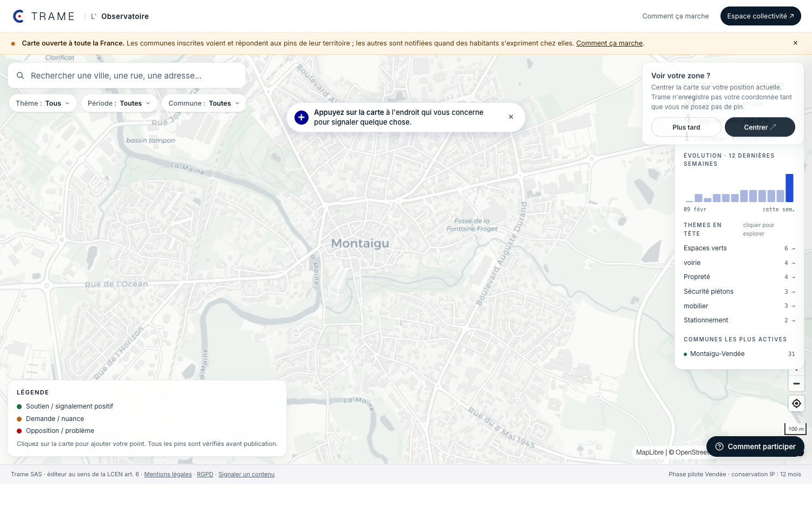Open 'Comment ça marche' header link
The height and width of the screenshot is (531, 812).
coord(676,16)
